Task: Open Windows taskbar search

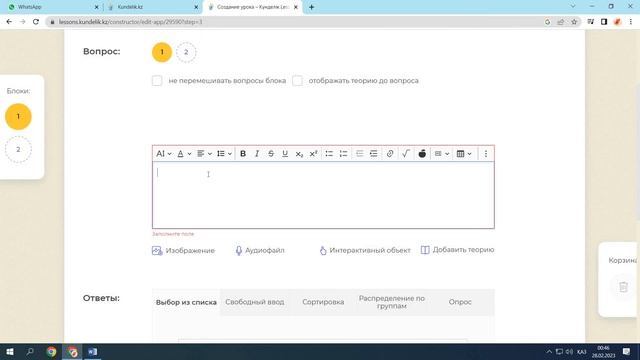Action: [x=30, y=352]
